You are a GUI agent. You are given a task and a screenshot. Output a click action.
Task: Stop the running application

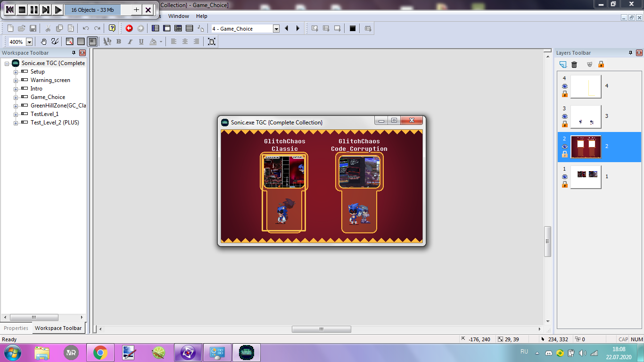pos(22,9)
